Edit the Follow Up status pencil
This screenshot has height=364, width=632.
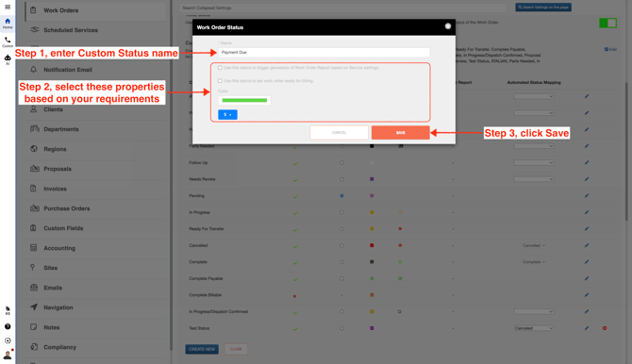[587, 163]
